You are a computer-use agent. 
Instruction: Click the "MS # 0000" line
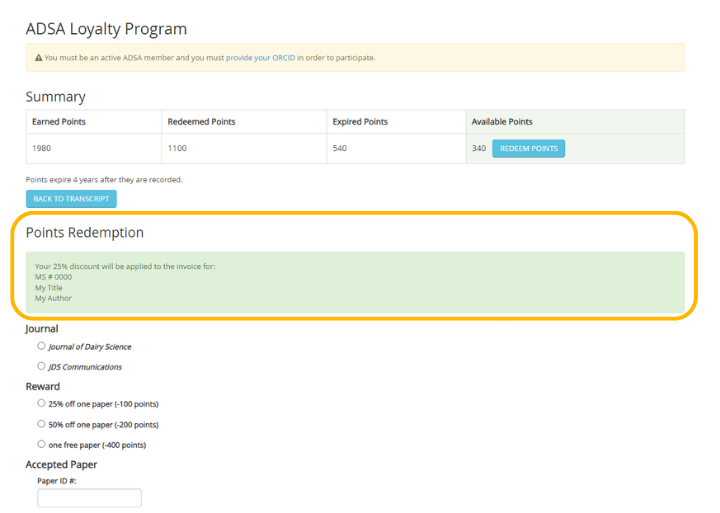(x=53, y=277)
